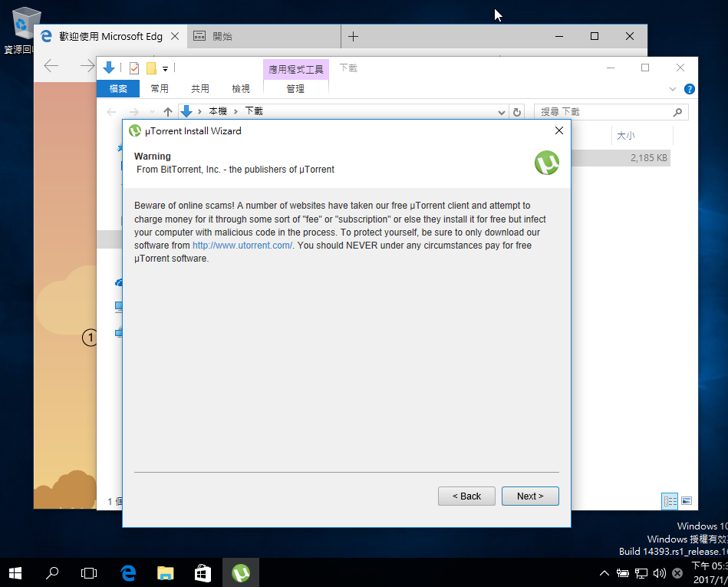Click the search magnifier in Explorer

click(678, 112)
